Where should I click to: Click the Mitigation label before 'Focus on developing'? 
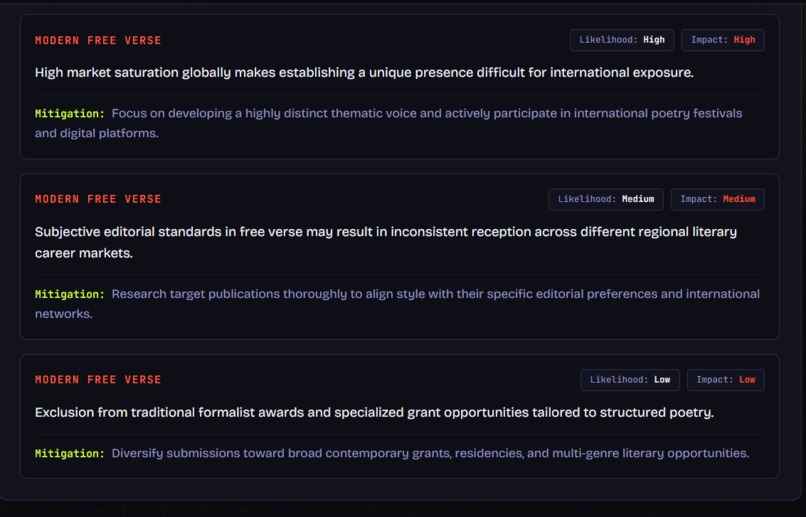tap(69, 114)
